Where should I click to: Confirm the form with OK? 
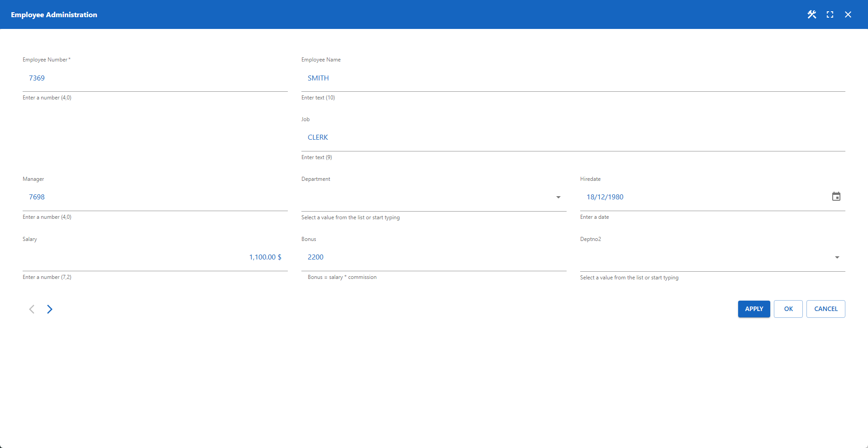[x=788, y=309]
